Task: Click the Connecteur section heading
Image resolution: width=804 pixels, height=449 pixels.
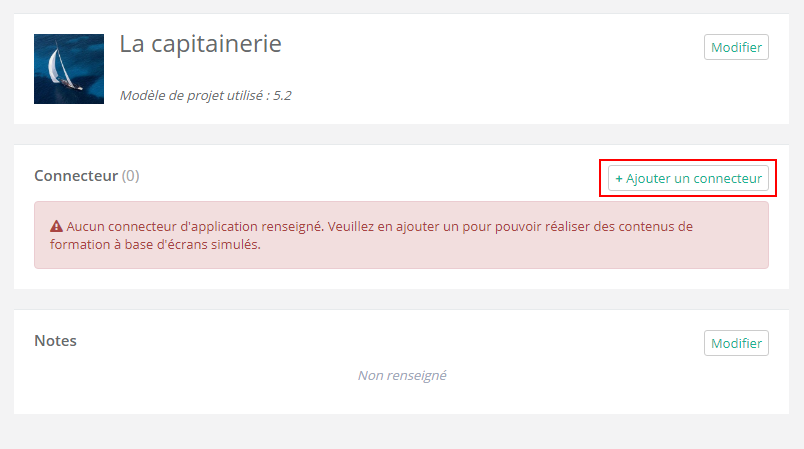Action: [76, 176]
